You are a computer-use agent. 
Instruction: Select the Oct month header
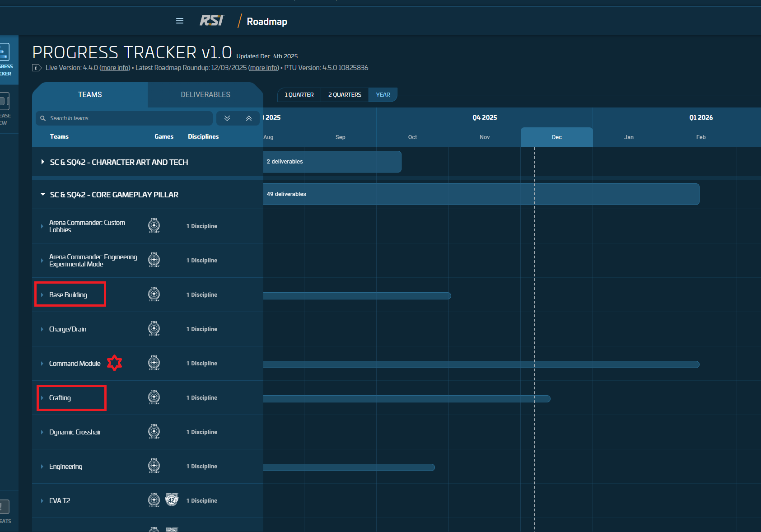tap(412, 137)
